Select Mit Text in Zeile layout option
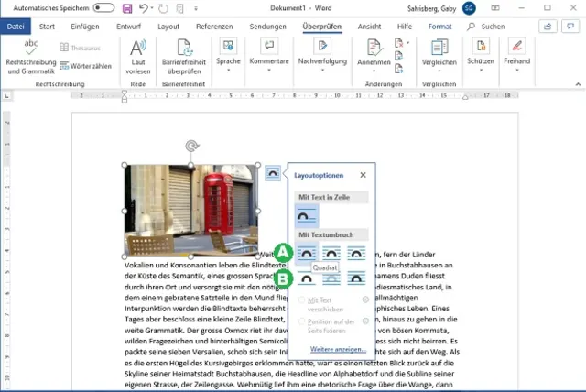The width and height of the screenshot is (586, 392). click(308, 214)
